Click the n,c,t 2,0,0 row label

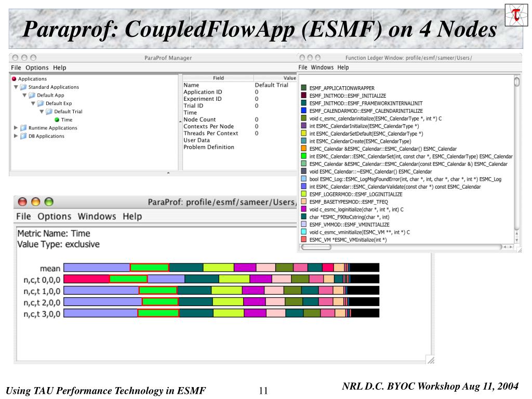42,303
